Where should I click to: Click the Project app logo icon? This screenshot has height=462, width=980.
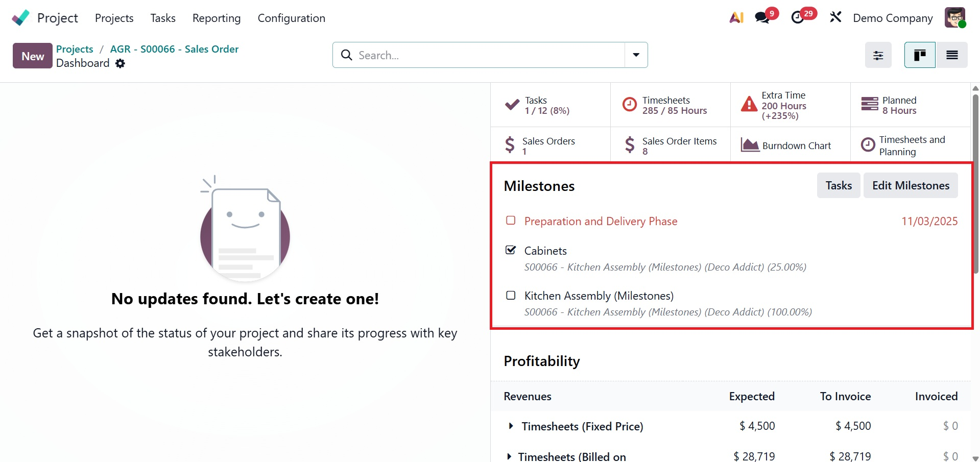tap(21, 18)
